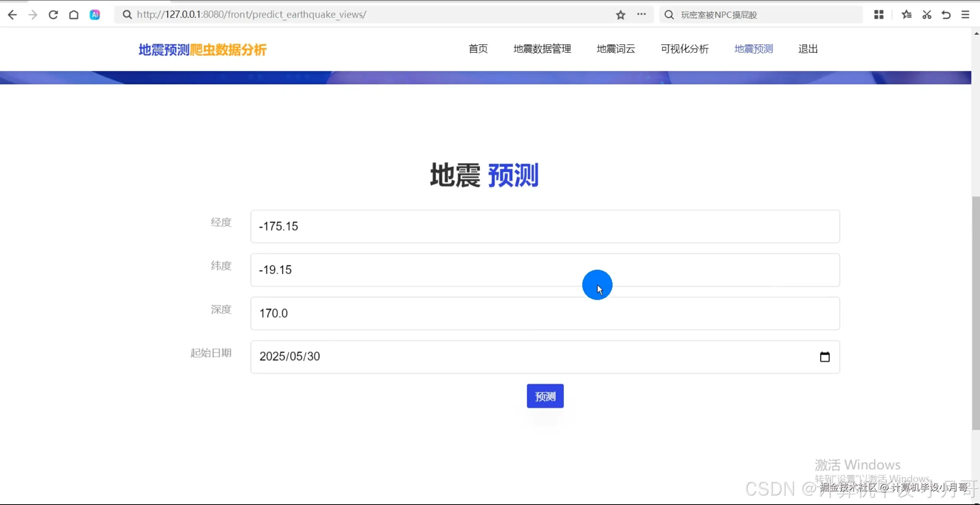This screenshot has width=980, height=505.
Task: Click the screenshot scissors icon
Action: click(x=927, y=15)
